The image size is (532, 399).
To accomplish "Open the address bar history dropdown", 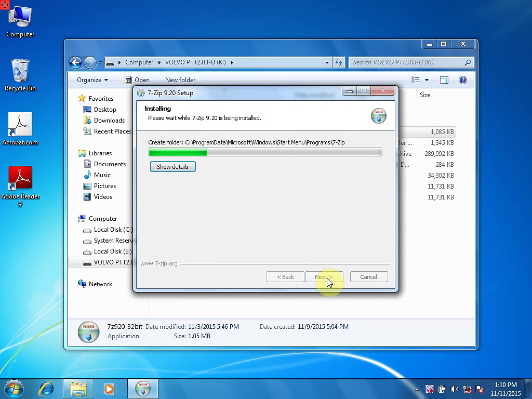I will pyautogui.click(x=327, y=62).
